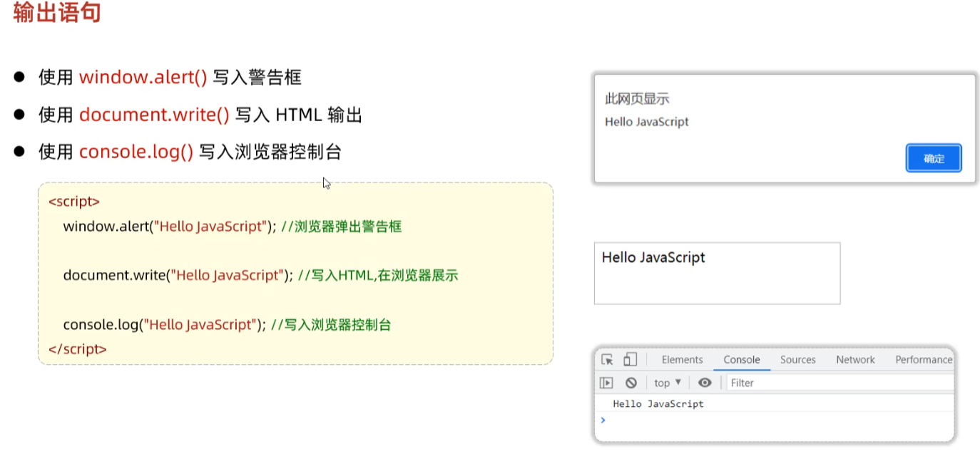Click Hello JavaScript in the HTML output box
This screenshot has height=471, width=980.
click(x=653, y=257)
